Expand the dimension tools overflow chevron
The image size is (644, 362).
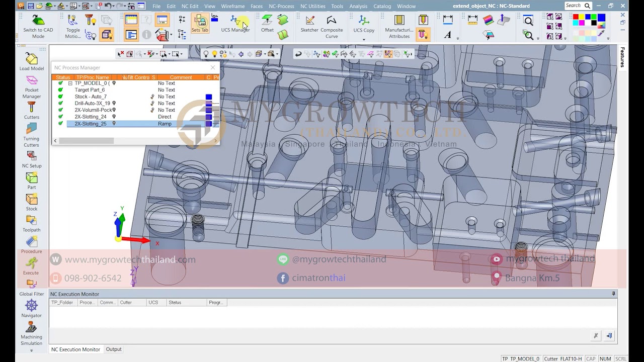pyautogui.click(x=457, y=38)
